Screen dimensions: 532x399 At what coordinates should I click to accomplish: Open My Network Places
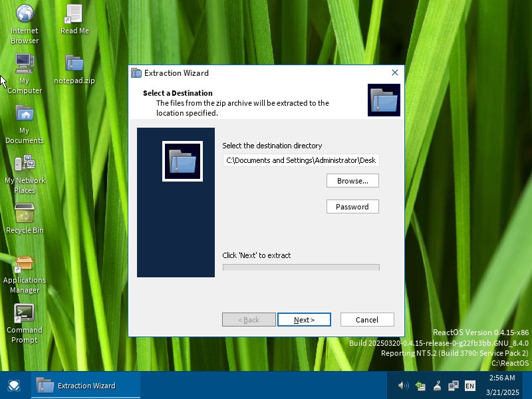(25, 163)
